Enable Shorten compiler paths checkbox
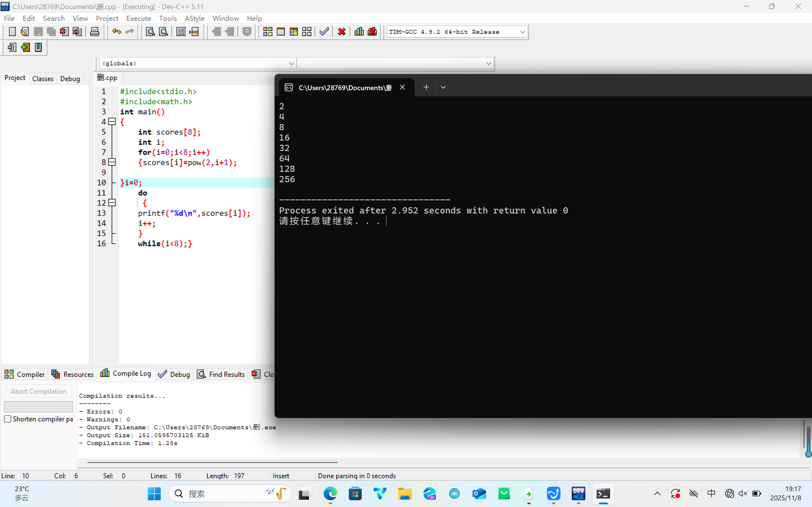This screenshot has width=812, height=507. point(8,419)
